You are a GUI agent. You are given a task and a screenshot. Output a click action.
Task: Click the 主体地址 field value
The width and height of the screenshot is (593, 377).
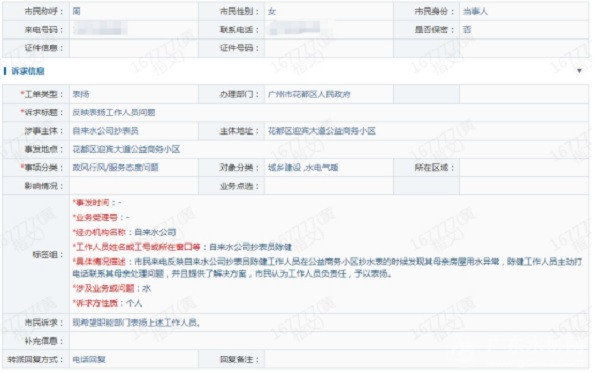427,131
